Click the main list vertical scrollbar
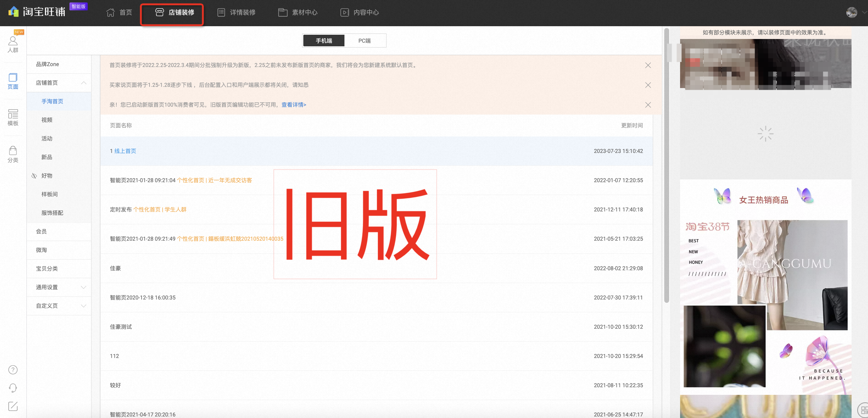 (666, 165)
